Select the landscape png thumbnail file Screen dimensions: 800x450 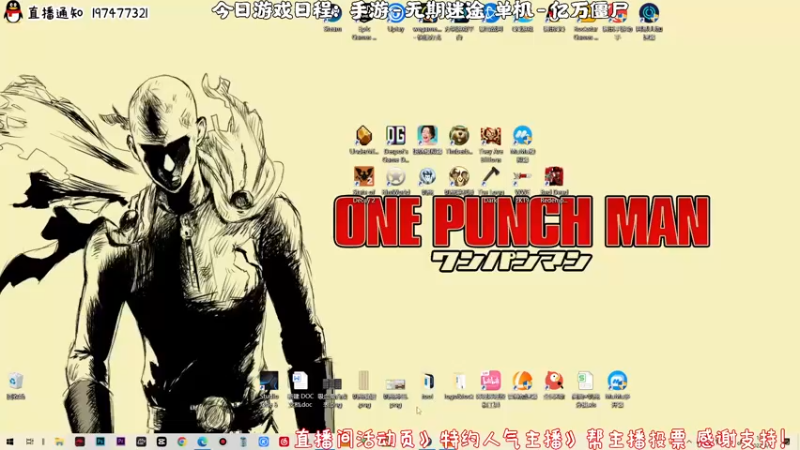pos(395,392)
